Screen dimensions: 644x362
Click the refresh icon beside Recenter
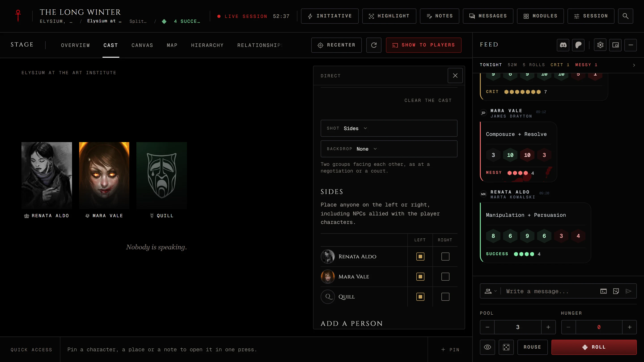(374, 45)
